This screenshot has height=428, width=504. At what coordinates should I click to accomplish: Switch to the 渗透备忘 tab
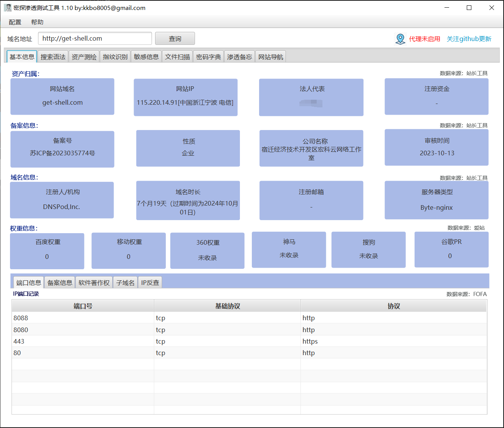[x=240, y=57]
